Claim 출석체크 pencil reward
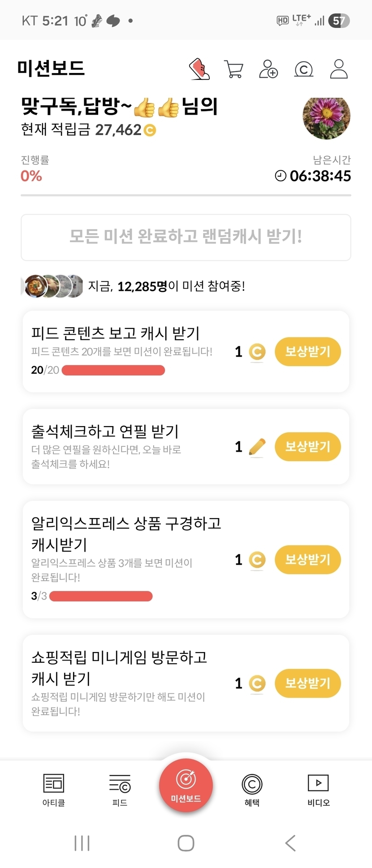The height and width of the screenshot is (868, 372). point(307,447)
